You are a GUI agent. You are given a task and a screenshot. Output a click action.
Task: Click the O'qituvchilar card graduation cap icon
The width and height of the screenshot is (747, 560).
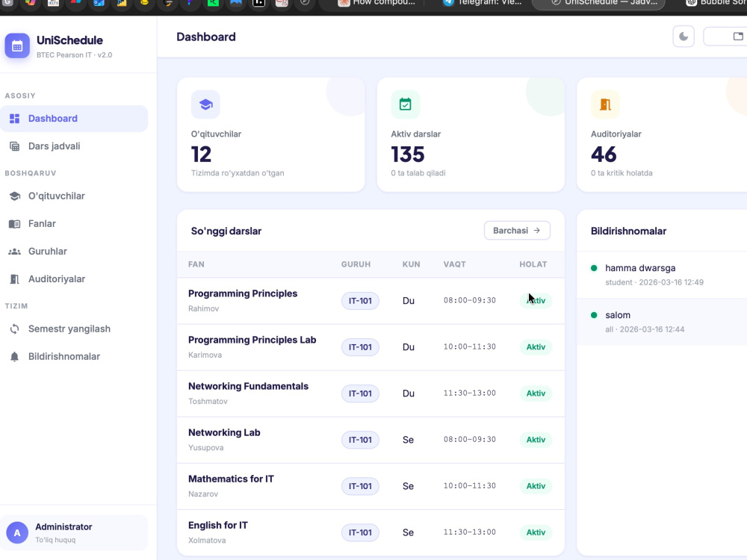pyautogui.click(x=206, y=105)
